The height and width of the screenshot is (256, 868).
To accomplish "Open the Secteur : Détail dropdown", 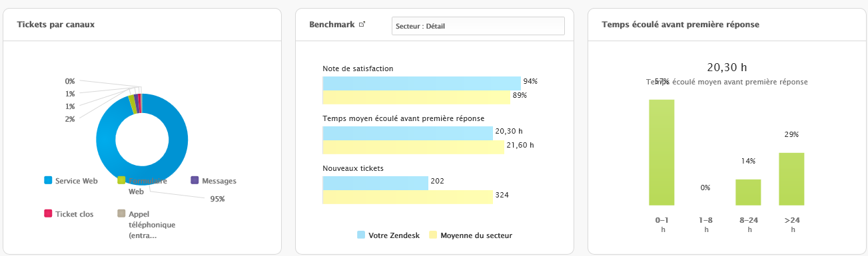I will [478, 26].
